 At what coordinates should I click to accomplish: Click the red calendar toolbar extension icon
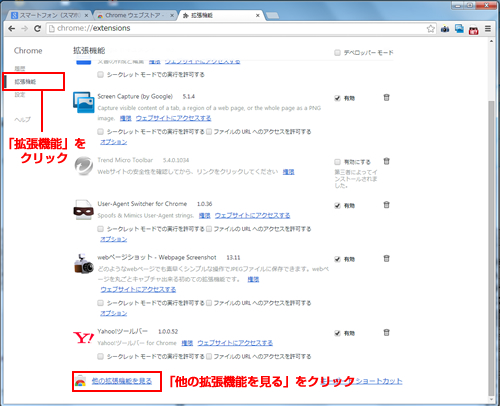(x=474, y=30)
